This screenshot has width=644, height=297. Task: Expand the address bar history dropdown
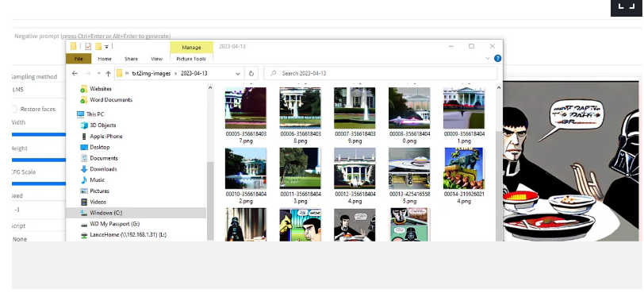(x=237, y=74)
